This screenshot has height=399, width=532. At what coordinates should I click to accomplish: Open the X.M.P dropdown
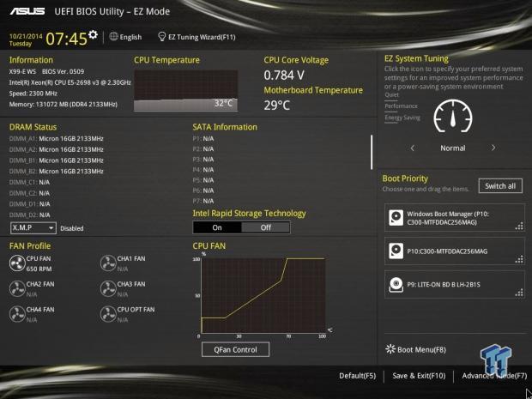(x=33, y=228)
